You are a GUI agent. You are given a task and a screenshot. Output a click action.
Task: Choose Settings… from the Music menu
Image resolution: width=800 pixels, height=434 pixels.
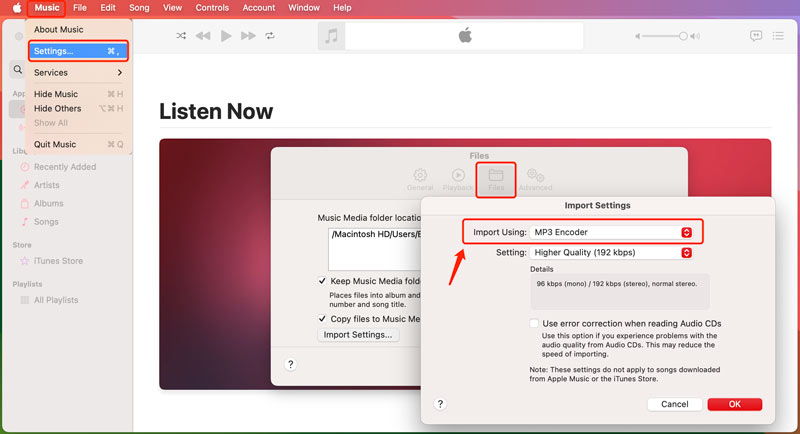(x=77, y=51)
